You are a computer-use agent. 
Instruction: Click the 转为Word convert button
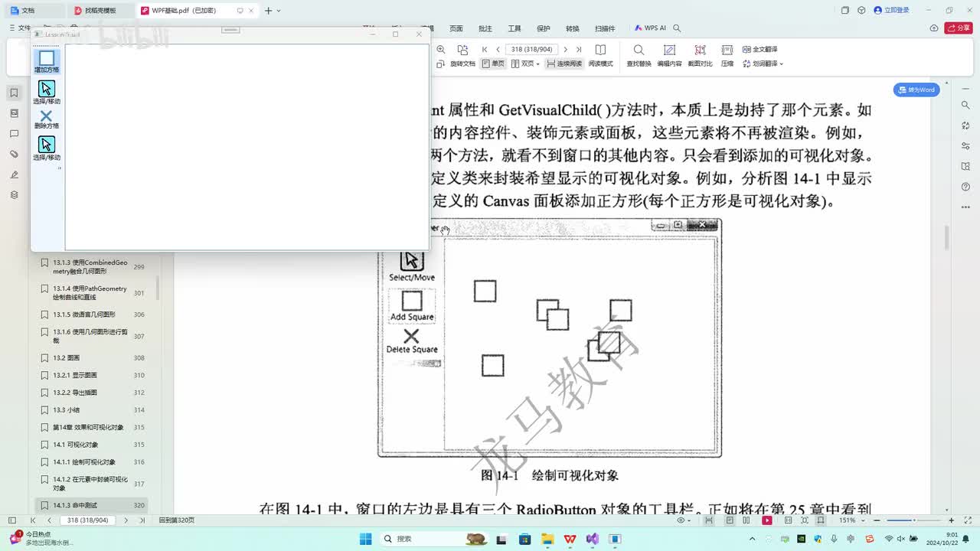click(917, 90)
